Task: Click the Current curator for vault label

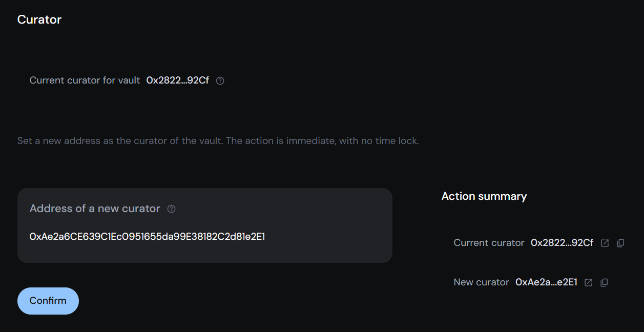Action: click(85, 80)
